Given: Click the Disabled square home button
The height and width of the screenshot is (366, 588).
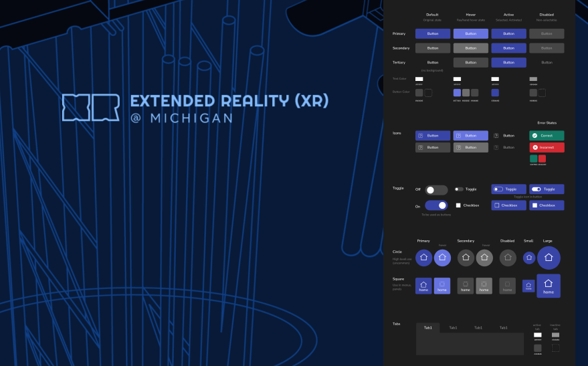Looking at the screenshot, I should [x=507, y=286].
